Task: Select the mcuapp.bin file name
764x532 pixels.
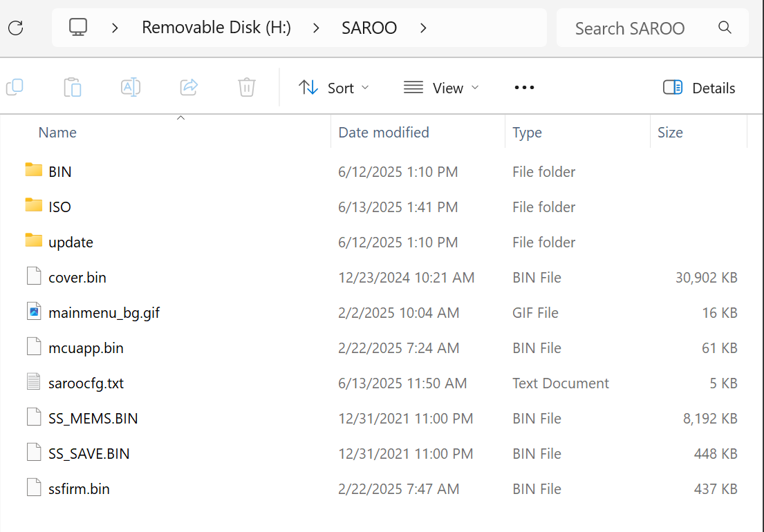Action: tap(86, 348)
